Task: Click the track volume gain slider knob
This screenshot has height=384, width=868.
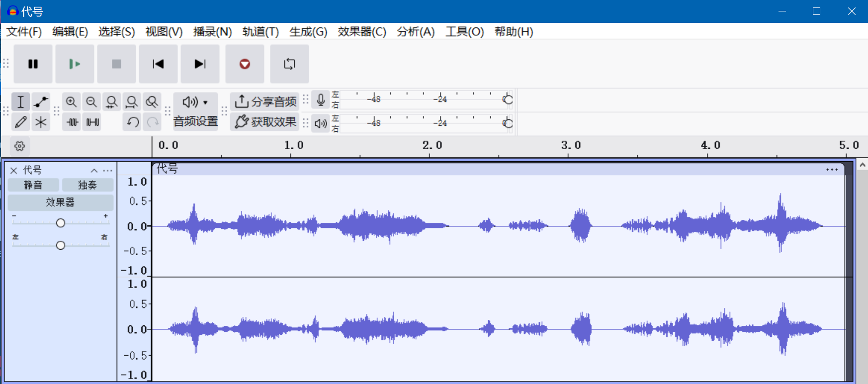Action: click(x=61, y=223)
